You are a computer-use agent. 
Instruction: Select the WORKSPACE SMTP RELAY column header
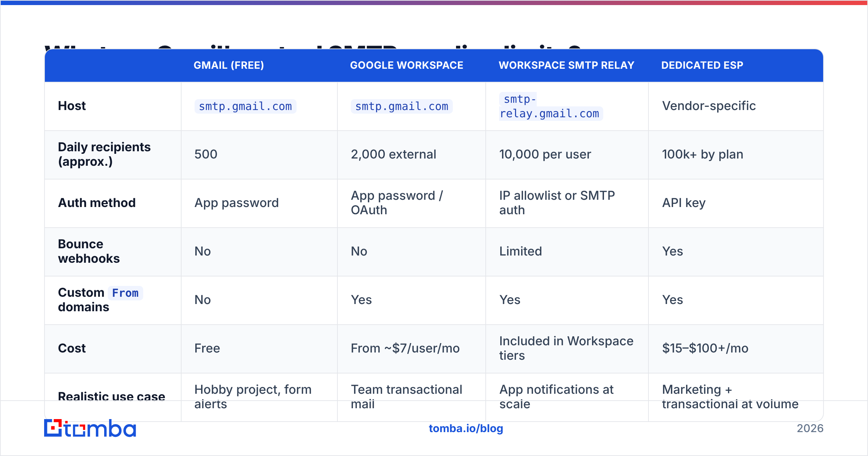click(566, 65)
